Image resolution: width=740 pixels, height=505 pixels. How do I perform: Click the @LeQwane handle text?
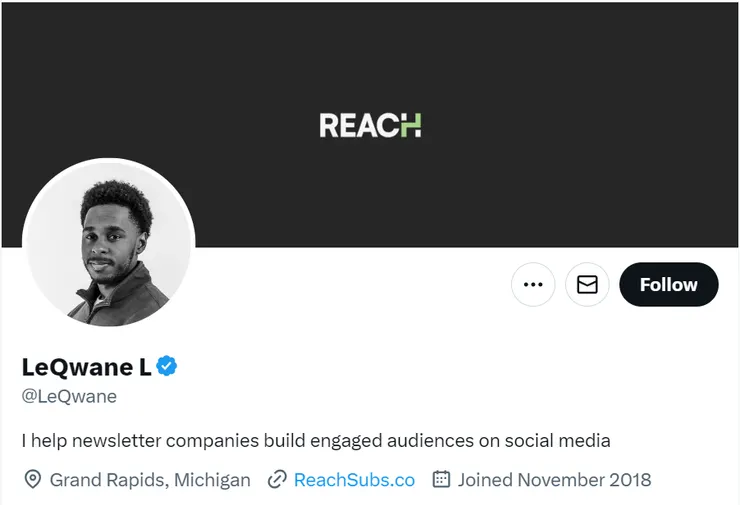pos(69,396)
